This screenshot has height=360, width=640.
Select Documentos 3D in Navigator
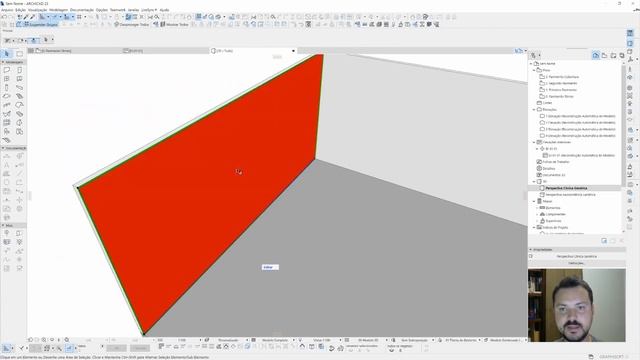(554, 175)
